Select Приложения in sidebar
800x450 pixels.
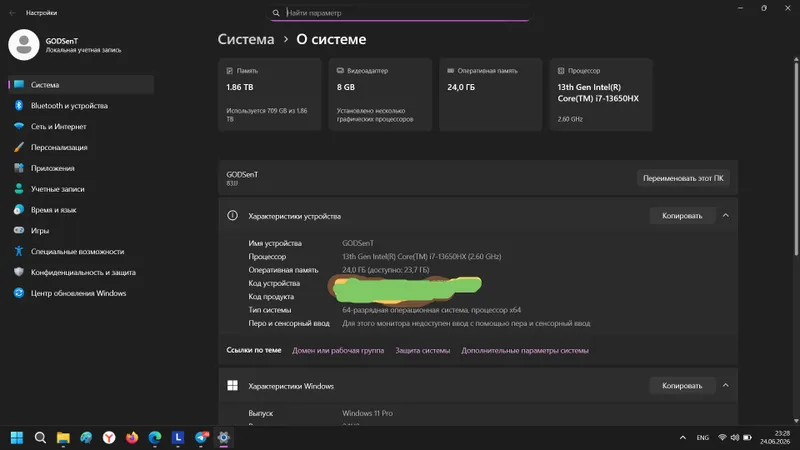pyautogui.click(x=81, y=168)
